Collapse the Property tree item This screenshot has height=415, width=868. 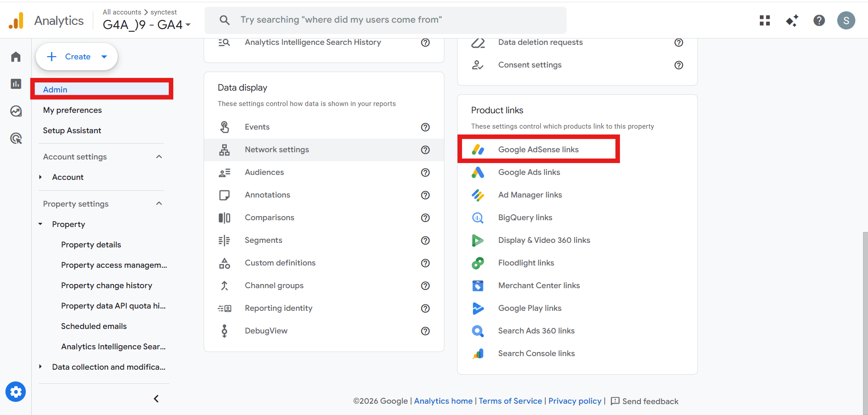(x=40, y=224)
